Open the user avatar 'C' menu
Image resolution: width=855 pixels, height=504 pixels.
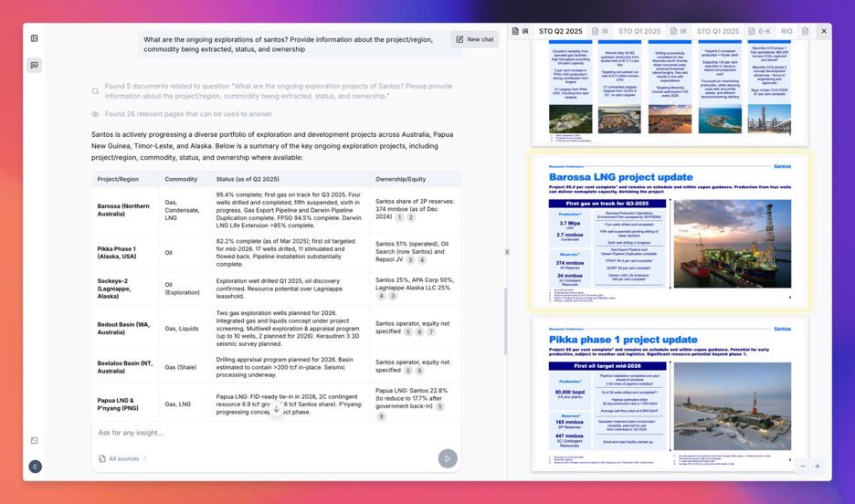pyautogui.click(x=35, y=467)
